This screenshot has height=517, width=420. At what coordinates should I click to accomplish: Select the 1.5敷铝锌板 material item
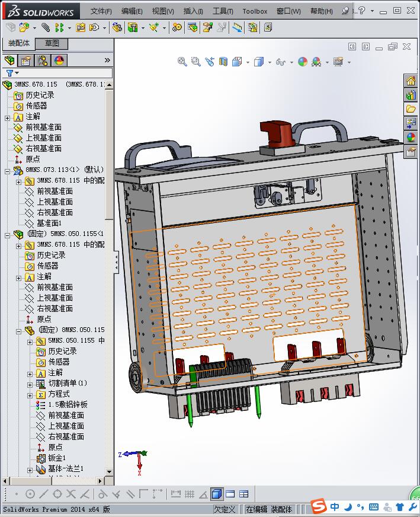click(68, 404)
